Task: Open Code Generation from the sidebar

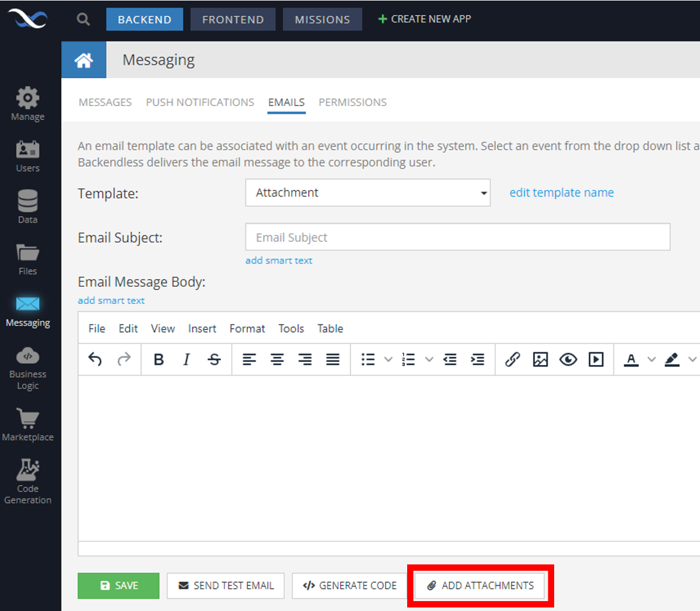Action: 27,481
